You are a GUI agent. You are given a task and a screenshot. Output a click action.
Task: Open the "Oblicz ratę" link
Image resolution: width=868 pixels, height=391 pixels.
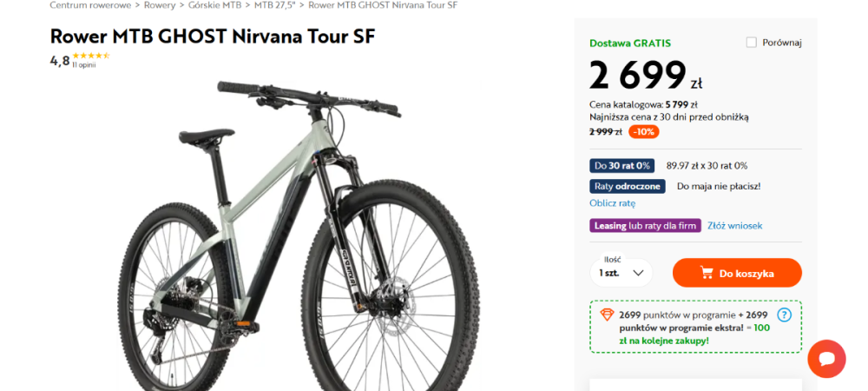click(x=612, y=203)
